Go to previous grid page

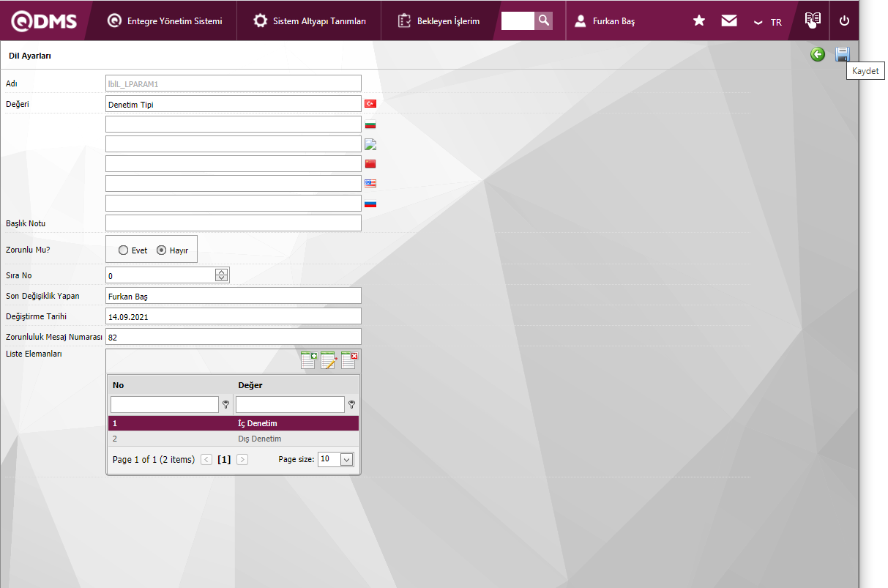click(x=206, y=460)
